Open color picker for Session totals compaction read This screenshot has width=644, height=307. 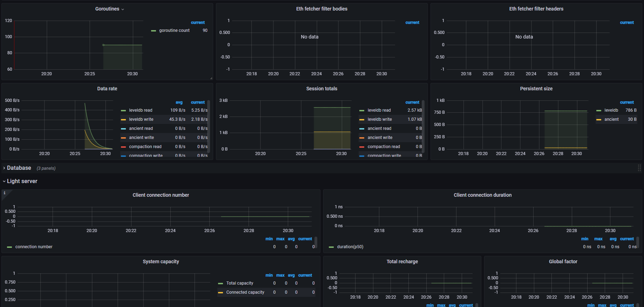[x=362, y=147]
